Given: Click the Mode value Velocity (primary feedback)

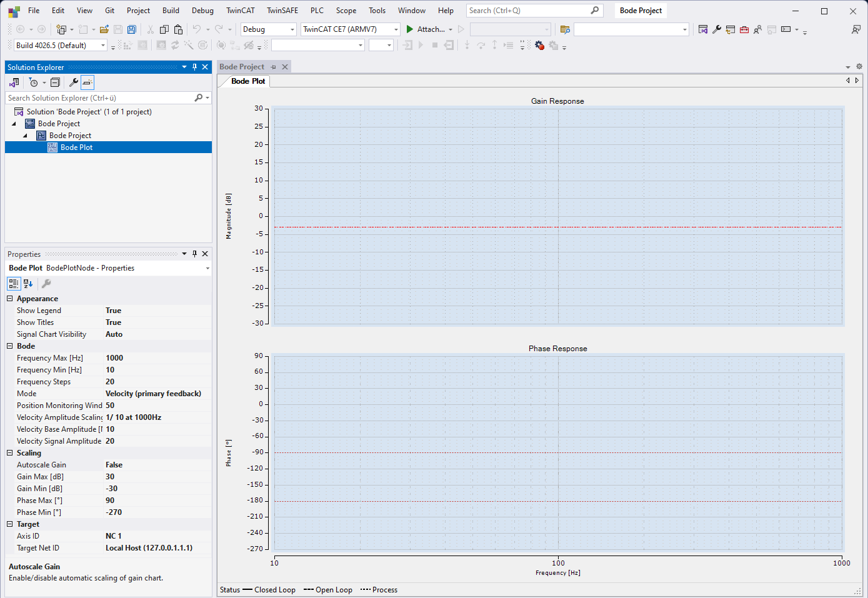Looking at the screenshot, I should click(x=157, y=394).
